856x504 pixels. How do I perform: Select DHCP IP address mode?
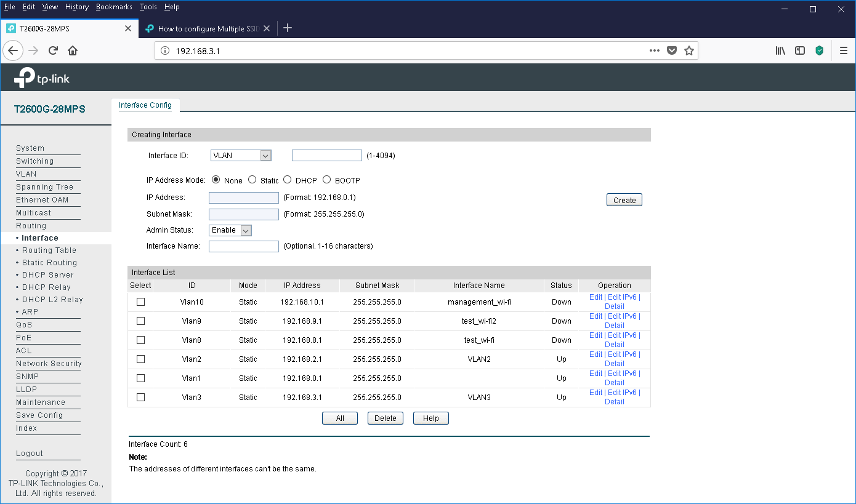pyautogui.click(x=287, y=180)
